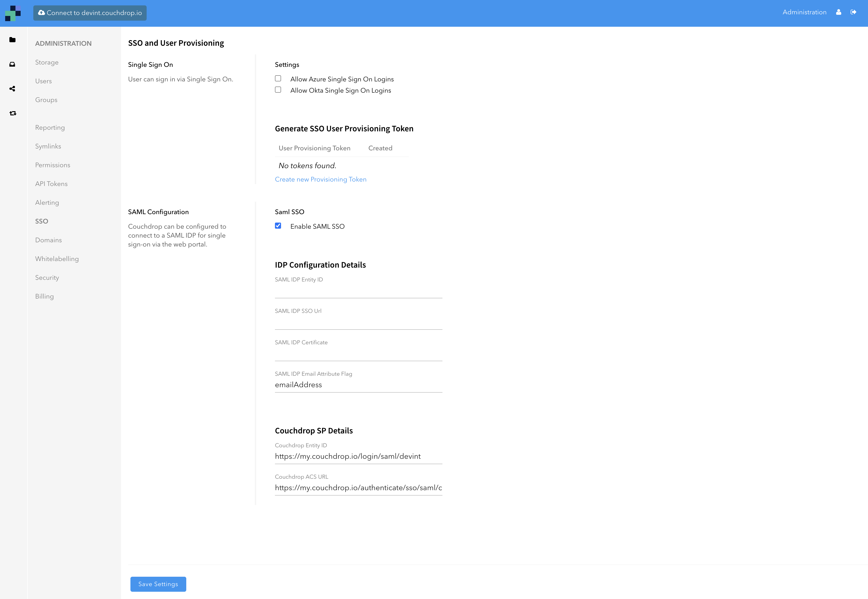Go to Permissions section
Screen dimensions: 868x599
tap(53, 165)
